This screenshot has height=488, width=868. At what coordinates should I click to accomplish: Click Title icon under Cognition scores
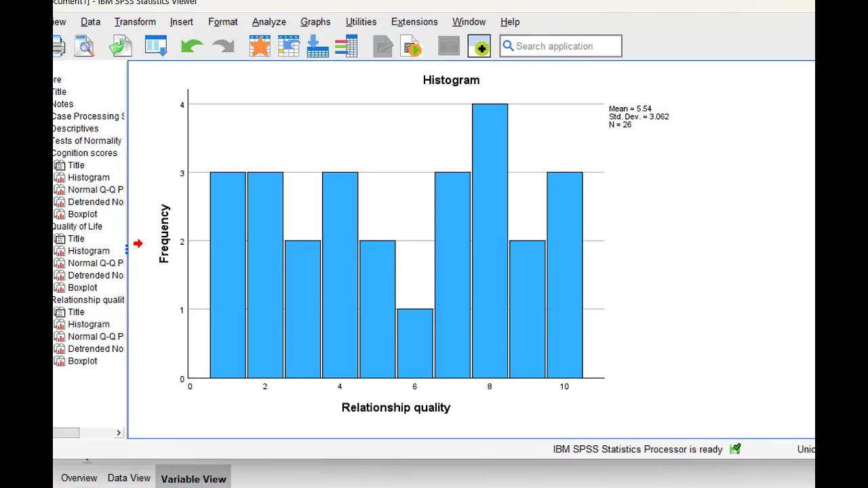tap(60, 165)
